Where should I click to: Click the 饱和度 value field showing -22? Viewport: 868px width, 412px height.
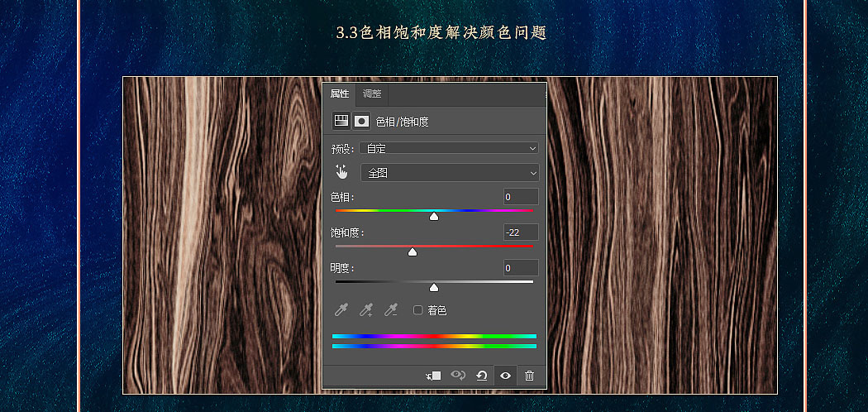pyautogui.click(x=521, y=232)
